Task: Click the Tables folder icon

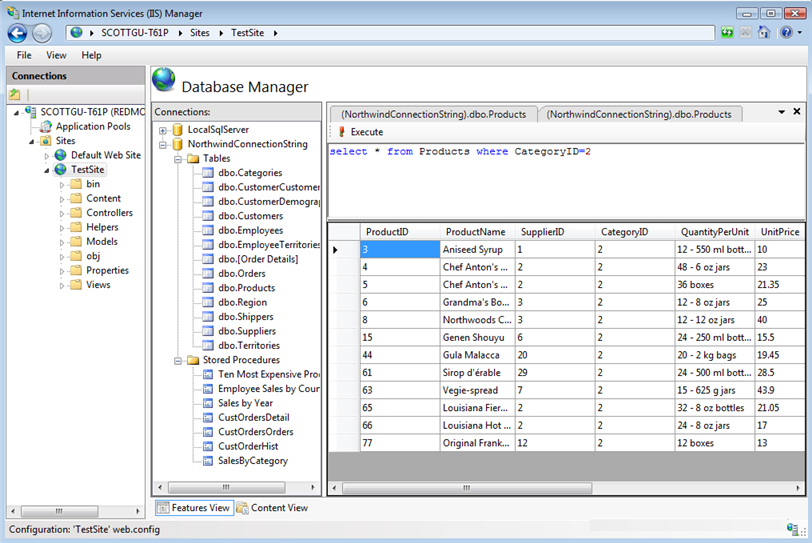Action: (x=193, y=158)
